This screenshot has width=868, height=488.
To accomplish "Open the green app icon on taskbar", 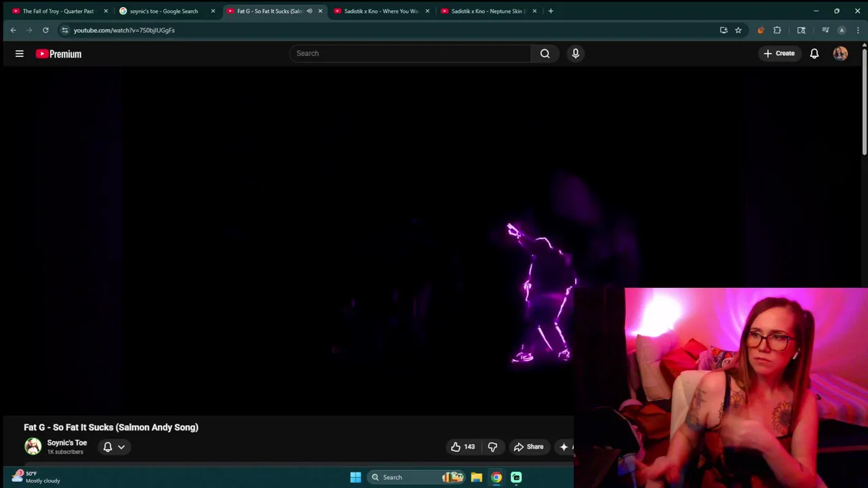I will (516, 477).
